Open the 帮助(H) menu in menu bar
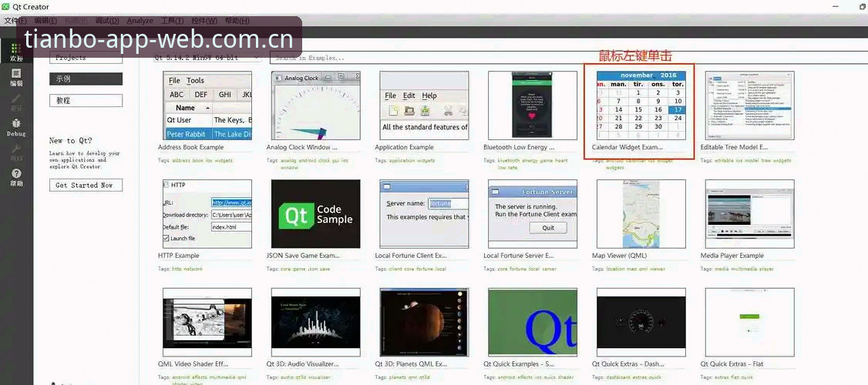Image resolution: width=868 pixels, height=385 pixels. click(237, 21)
